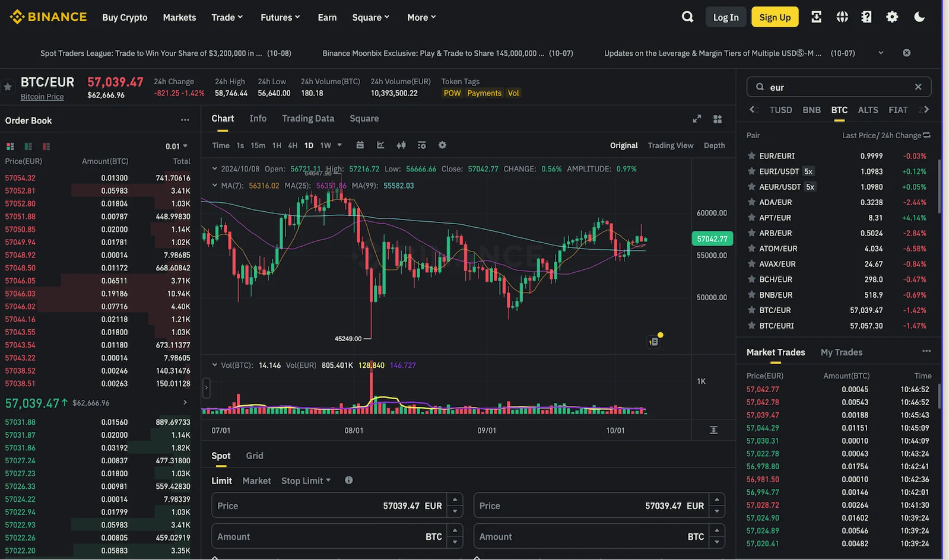Collapse the OHLC info line chevron
Screen dimensions: 949x560
215,168
